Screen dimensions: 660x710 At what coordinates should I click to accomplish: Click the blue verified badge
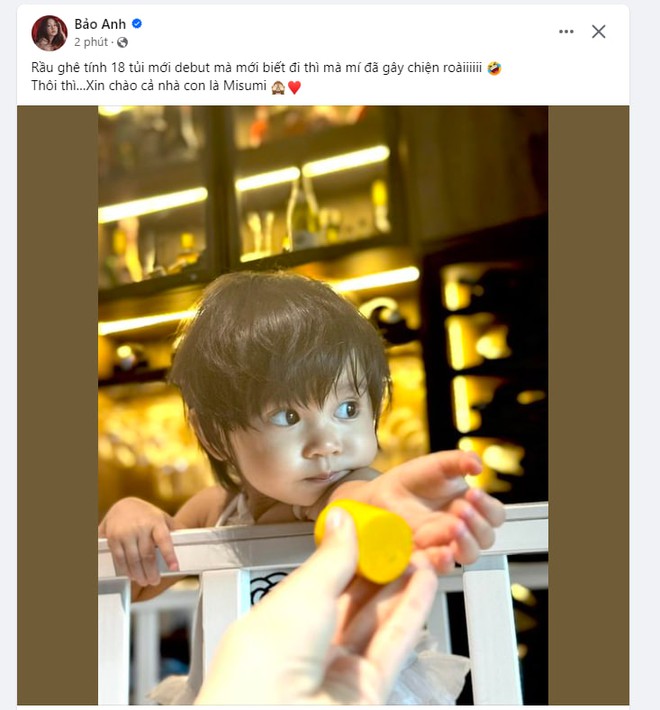coord(137,23)
